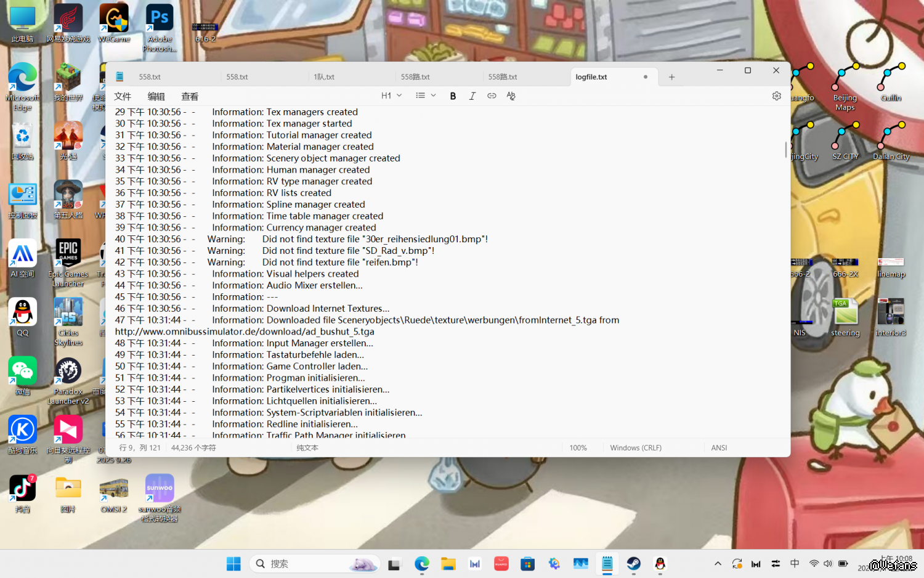The image size is (924, 578).
Task: Open the 查看 menu
Action: [x=190, y=97]
